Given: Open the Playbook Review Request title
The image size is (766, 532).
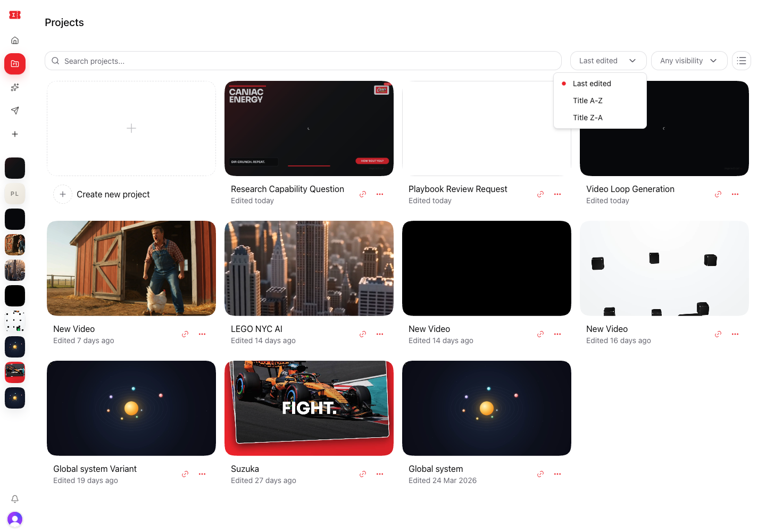Looking at the screenshot, I should pyautogui.click(x=458, y=189).
